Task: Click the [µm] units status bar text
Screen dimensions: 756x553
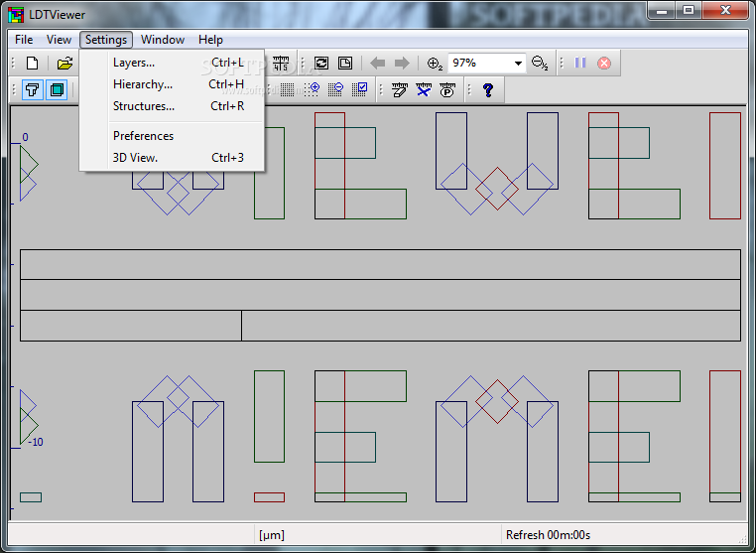Action: point(272,535)
